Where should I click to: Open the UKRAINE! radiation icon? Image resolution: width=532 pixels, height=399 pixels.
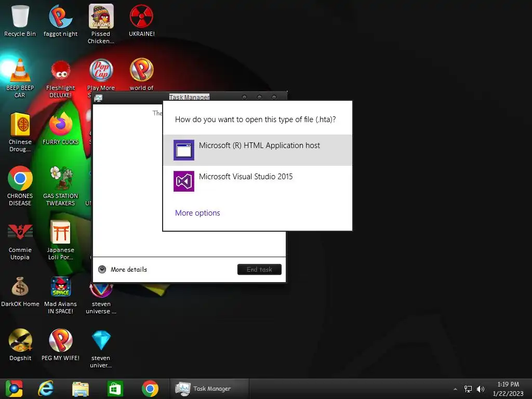[141, 20]
